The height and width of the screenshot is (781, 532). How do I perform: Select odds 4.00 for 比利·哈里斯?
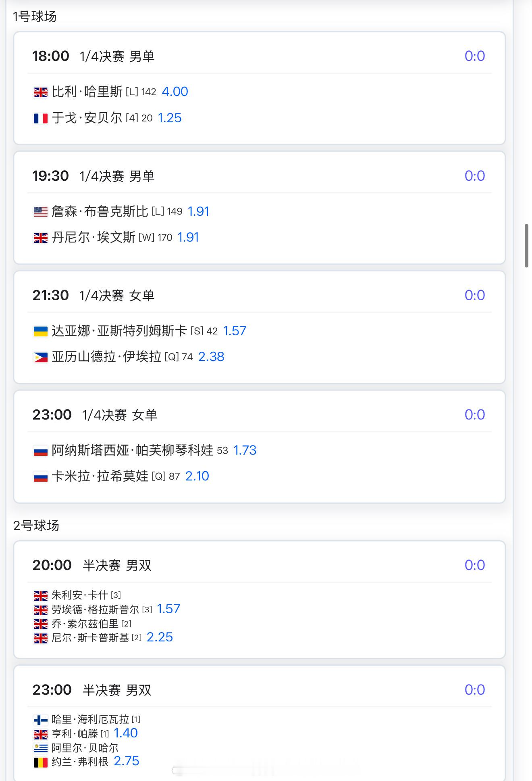175,92
